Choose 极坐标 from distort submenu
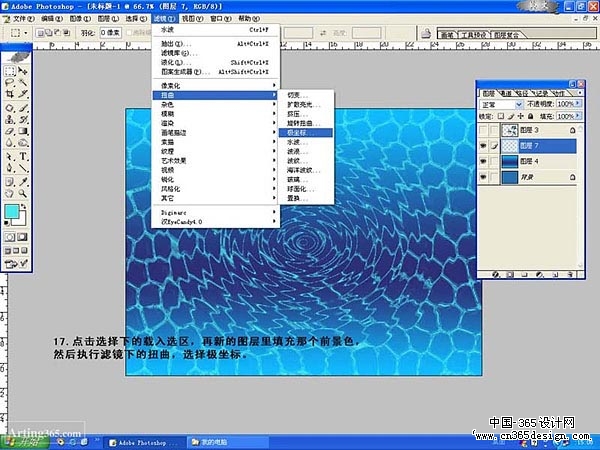 (306, 133)
